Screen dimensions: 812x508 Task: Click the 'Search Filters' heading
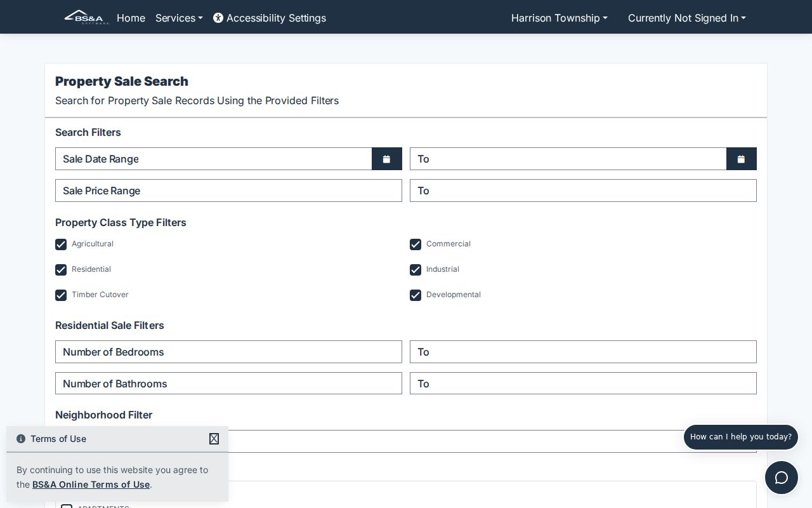click(88, 132)
